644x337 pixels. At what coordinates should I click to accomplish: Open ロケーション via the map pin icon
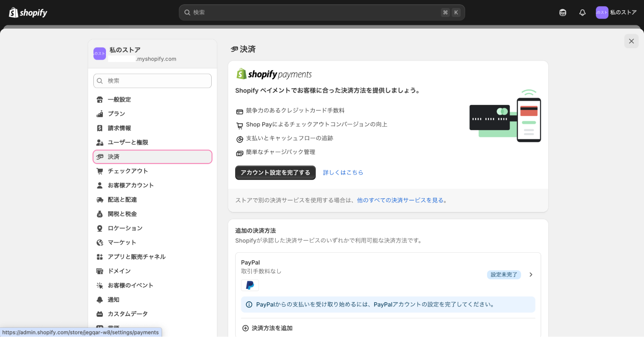click(100, 228)
